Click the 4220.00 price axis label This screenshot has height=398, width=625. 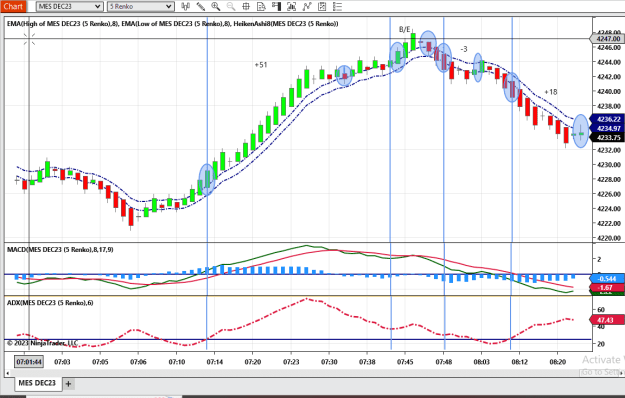click(x=609, y=238)
